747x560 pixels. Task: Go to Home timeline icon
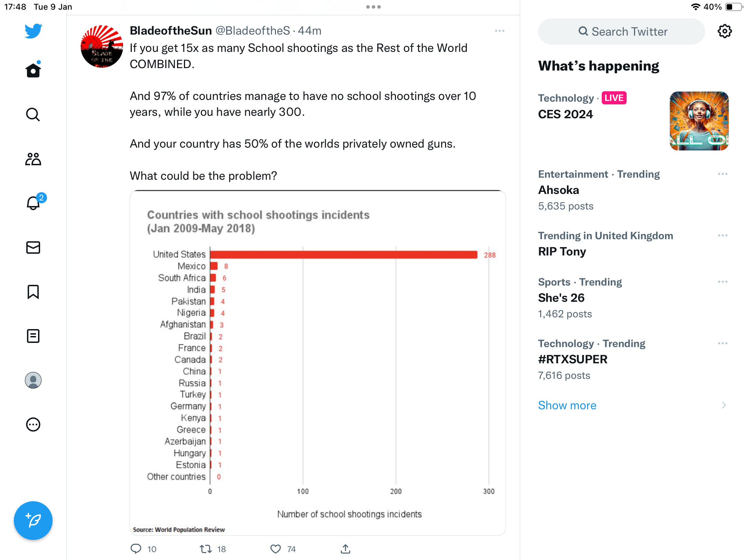[33, 70]
